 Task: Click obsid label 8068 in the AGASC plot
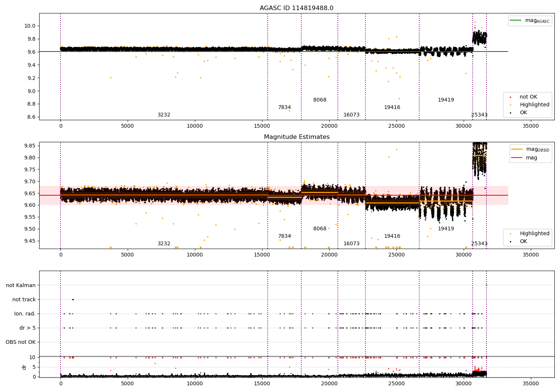(320, 100)
